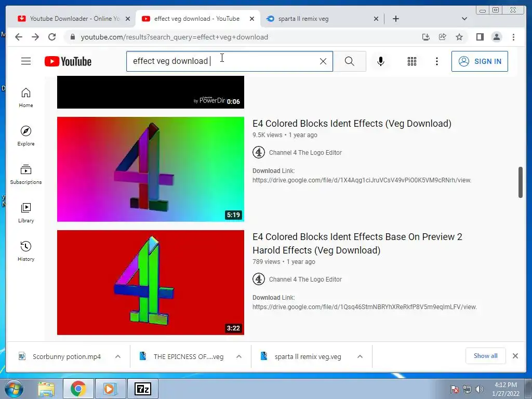This screenshot has height=399, width=532.
Task: Click the SIGN IN button
Action: 480,61
